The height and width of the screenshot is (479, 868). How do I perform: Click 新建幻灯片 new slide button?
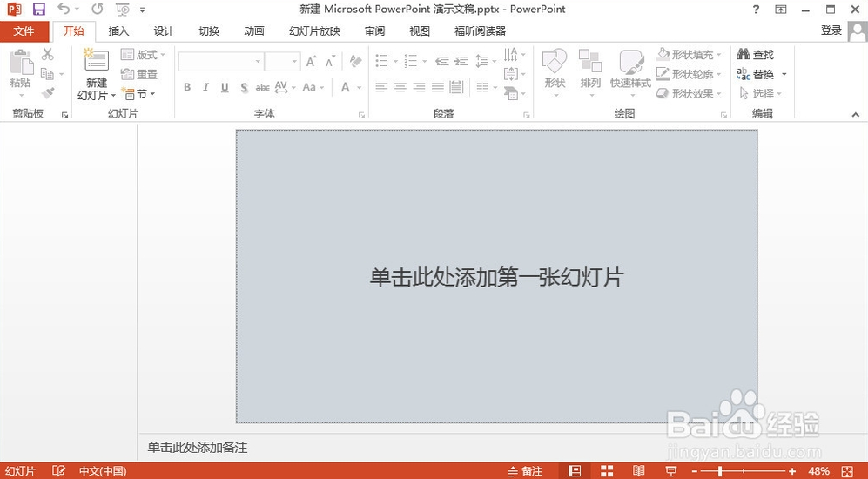(x=97, y=75)
